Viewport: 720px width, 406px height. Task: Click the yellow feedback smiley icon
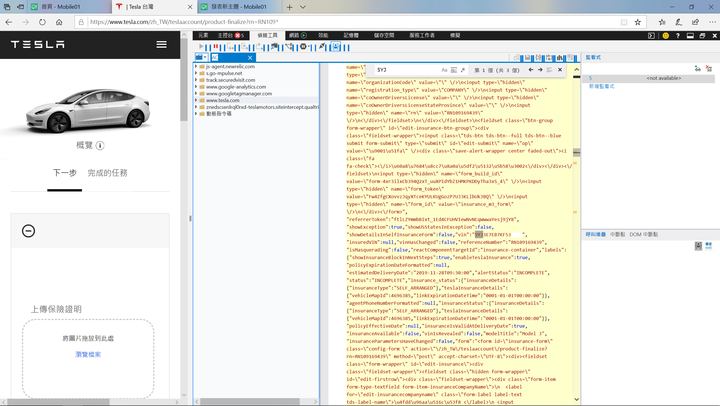665,35
